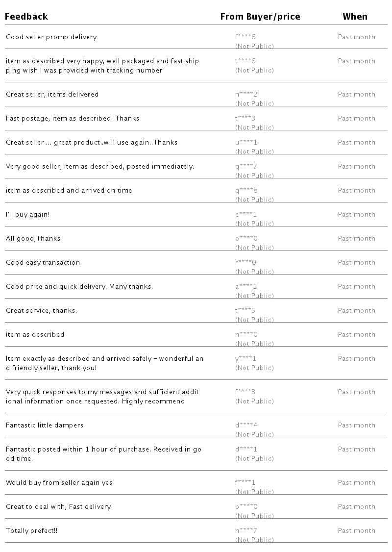Click 'Past month' beside buyer d****4
This screenshot has width=392, height=552.
tap(356, 426)
